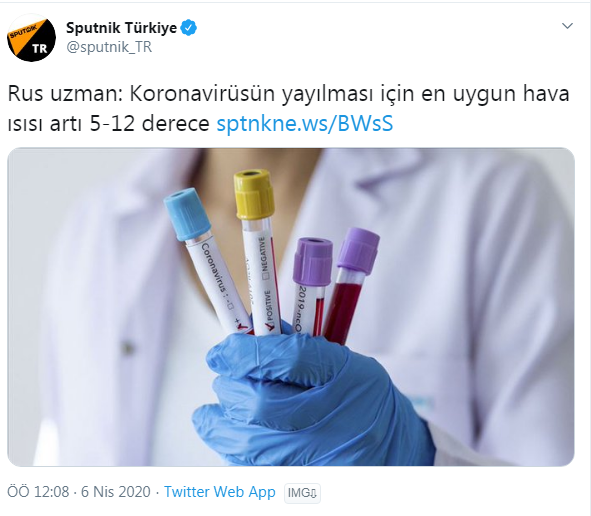Expand the tweet options chevron

point(567,26)
